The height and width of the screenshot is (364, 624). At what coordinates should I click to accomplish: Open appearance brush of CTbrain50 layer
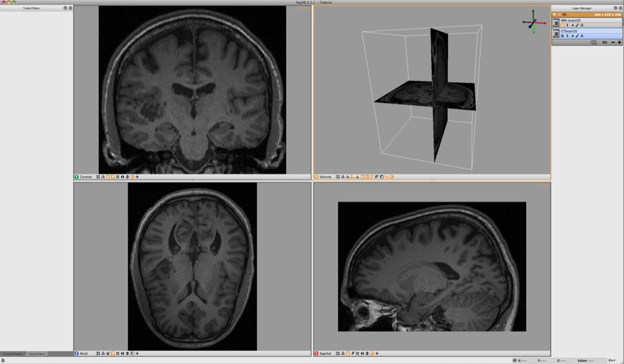(x=577, y=36)
